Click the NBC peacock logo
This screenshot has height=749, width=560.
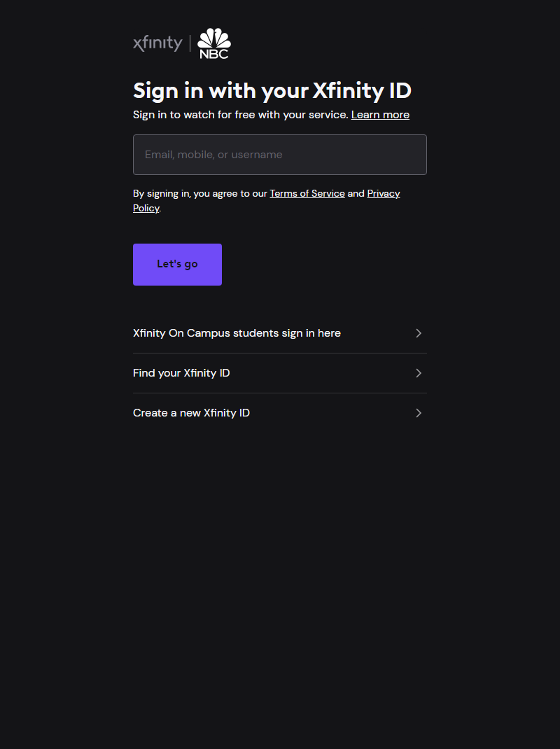coord(213,37)
